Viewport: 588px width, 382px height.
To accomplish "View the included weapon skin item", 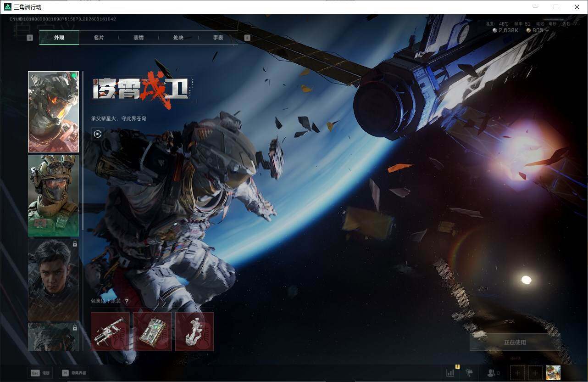I will [110, 331].
